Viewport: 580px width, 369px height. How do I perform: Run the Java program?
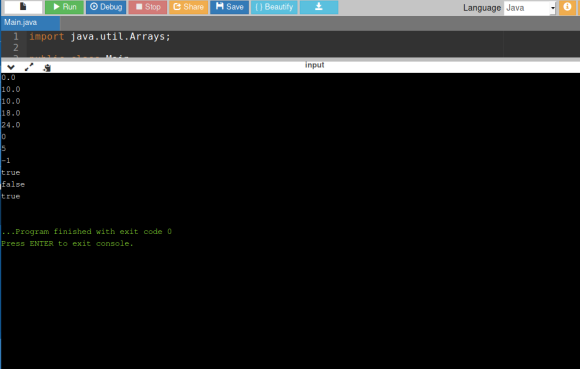pyautogui.click(x=64, y=7)
